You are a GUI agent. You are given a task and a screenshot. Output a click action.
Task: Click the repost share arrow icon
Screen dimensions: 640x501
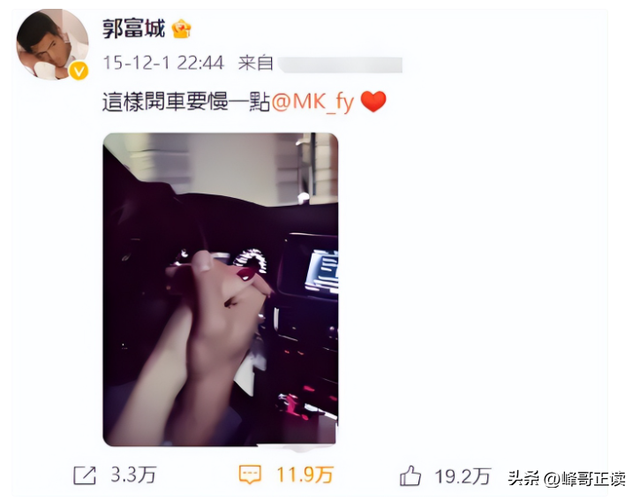[84, 476]
